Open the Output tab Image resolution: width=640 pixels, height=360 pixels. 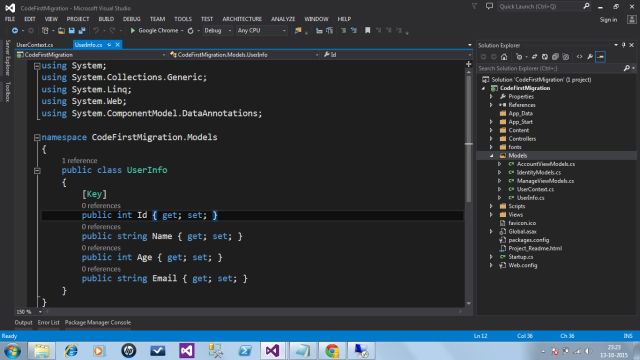23,322
